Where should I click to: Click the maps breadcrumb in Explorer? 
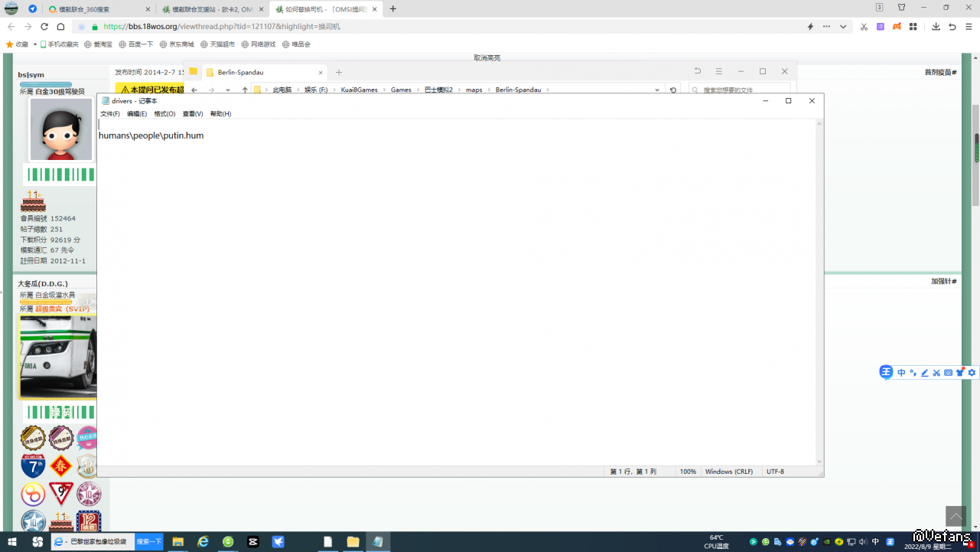[x=474, y=90]
